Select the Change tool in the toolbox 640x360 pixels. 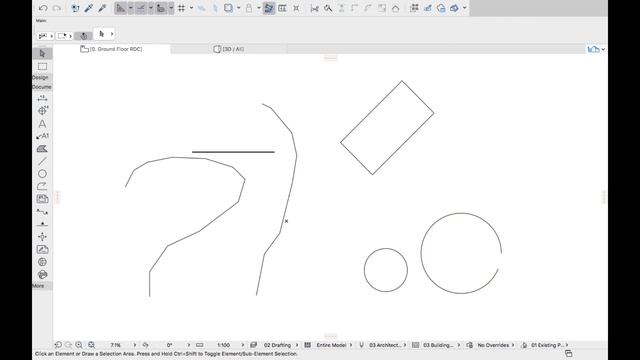(x=42, y=275)
